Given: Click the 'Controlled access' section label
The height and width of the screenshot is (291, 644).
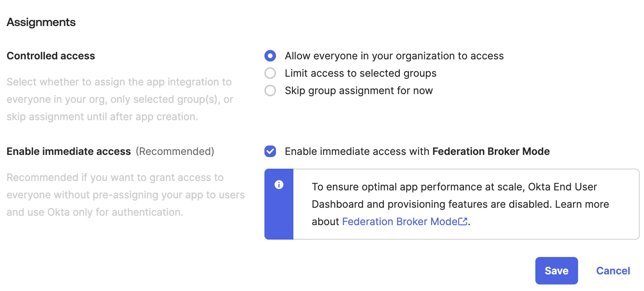Looking at the screenshot, I should coord(51,56).
